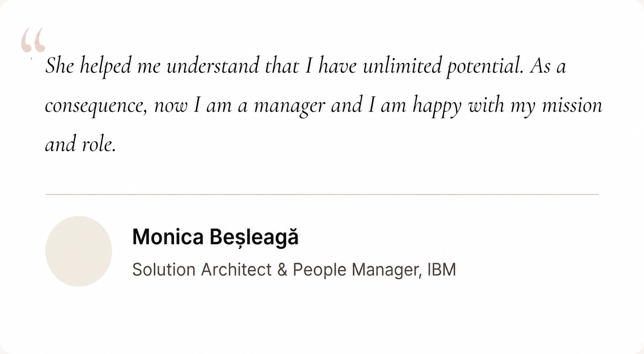Click the name Monica Beșleagă

pyautogui.click(x=215, y=237)
